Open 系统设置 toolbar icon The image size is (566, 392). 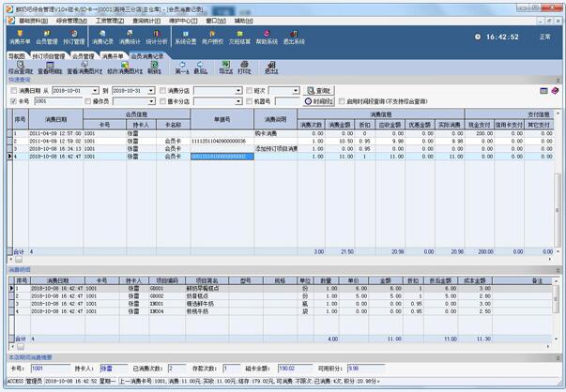(x=186, y=38)
